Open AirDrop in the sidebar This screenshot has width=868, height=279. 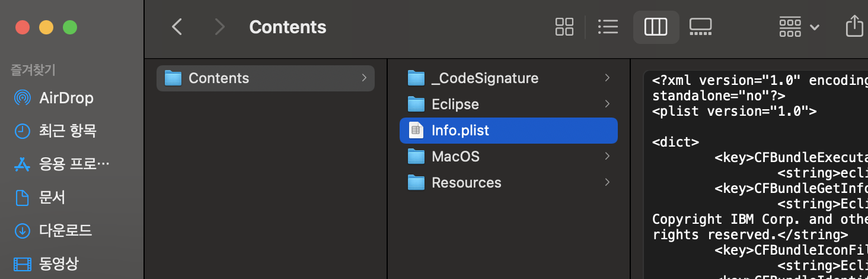(x=66, y=98)
